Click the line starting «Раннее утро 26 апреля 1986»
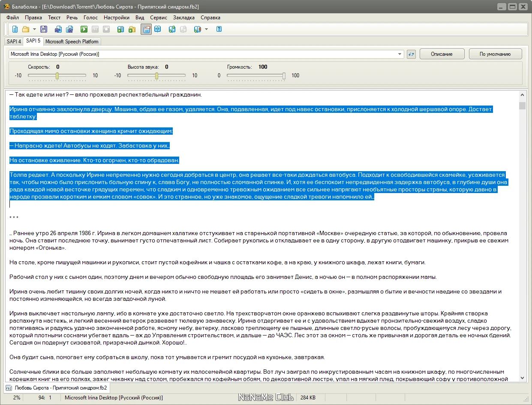The image size is (532, 405). pos(259,233)
